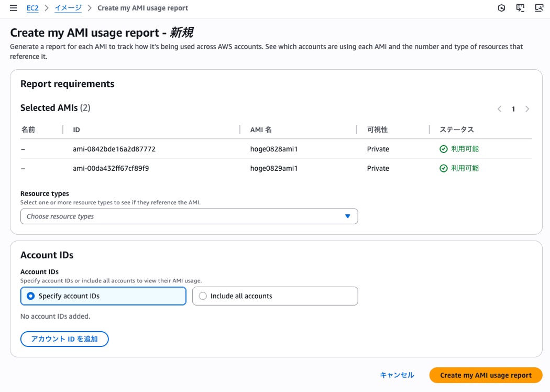Click available status icon for hoge0829ami1
Screen dimensions: 550x392
(443, 168)
